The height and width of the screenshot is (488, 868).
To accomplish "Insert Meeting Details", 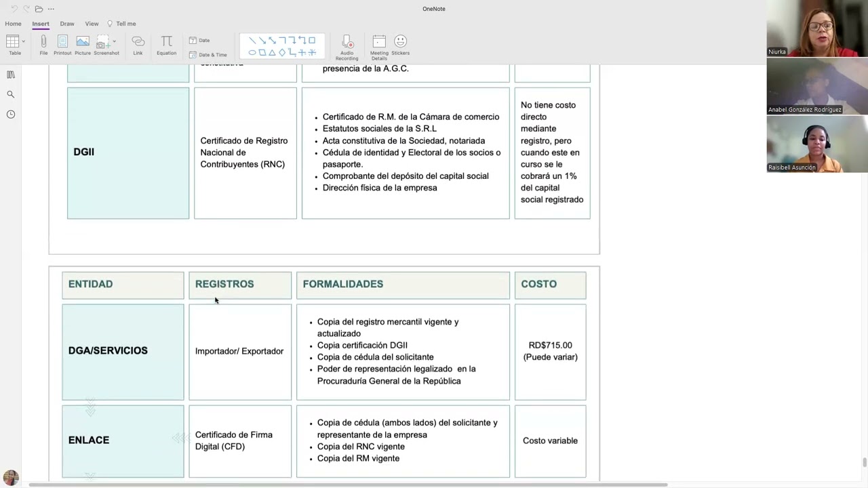I will [x=379, y=47].
